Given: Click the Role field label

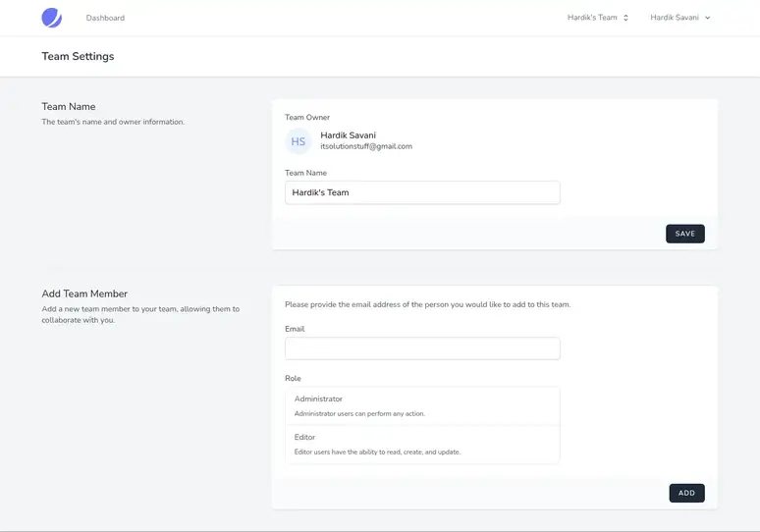Looking at the screenshot, I should click(x=293, y=379).
